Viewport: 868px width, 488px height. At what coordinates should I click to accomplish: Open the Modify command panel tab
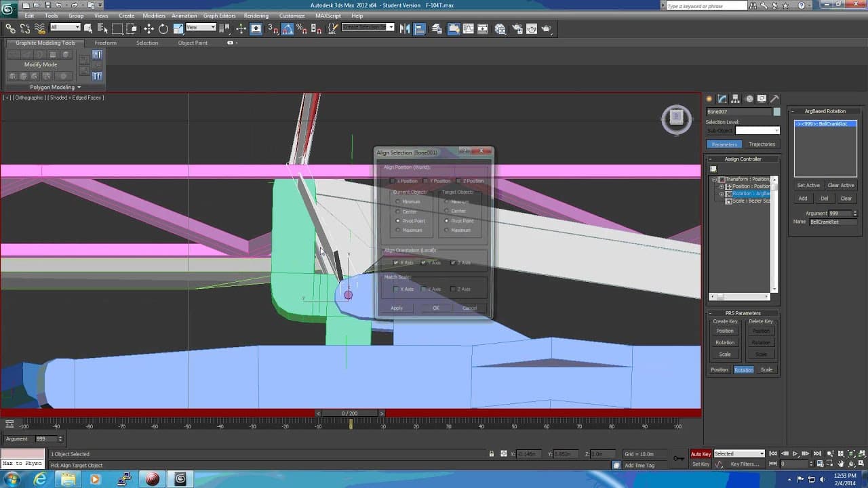722,99
